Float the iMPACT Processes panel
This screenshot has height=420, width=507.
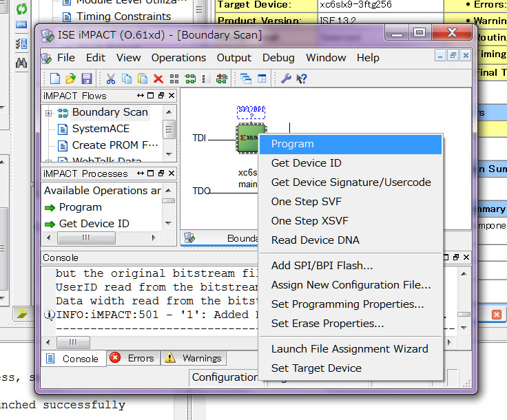click(161, 174)
